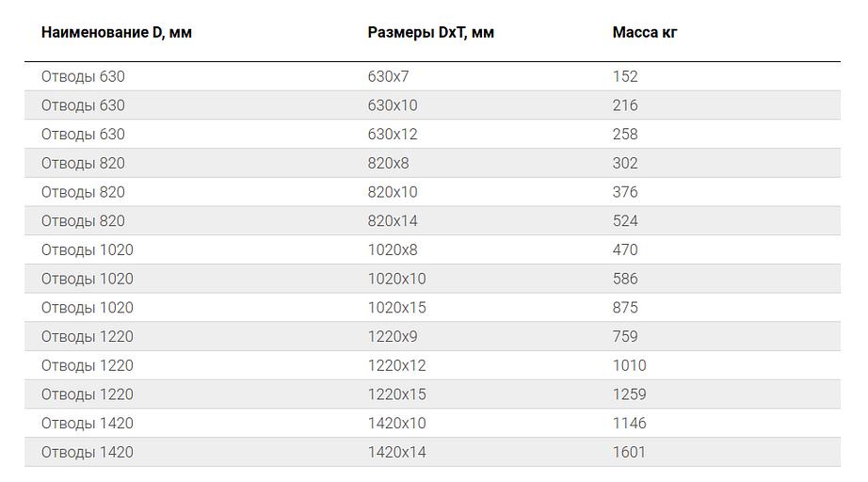Select the size cell 630x12
This screenshot has height=482, width=868.
393,135
